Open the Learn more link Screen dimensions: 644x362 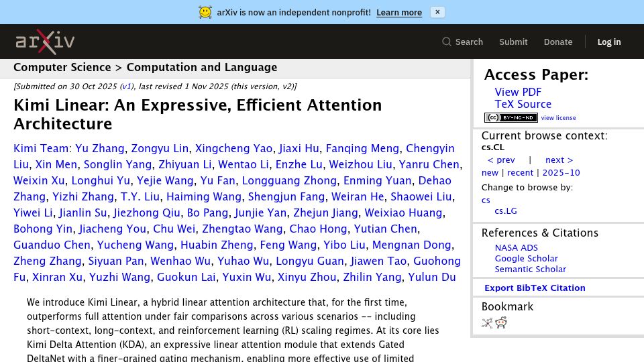(398, 13)
